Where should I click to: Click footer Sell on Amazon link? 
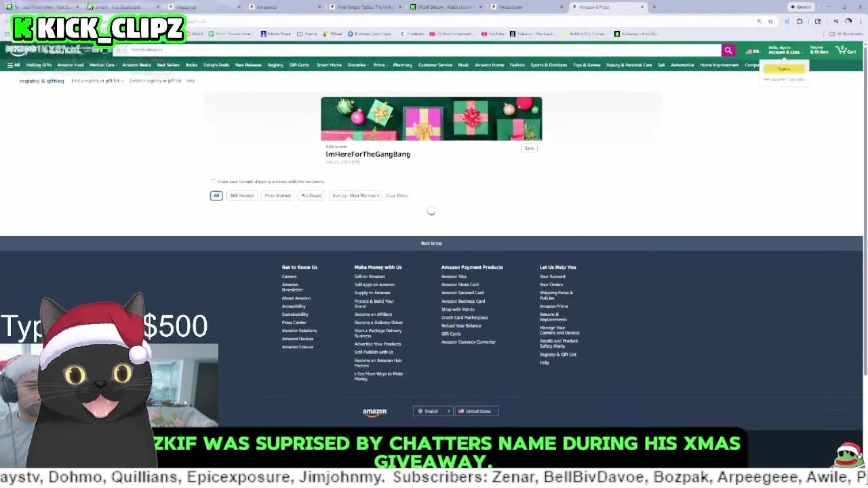[x=370, y=277]
